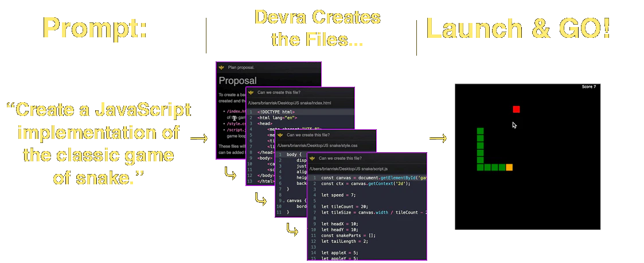Image resolution: width=644 pixels, height=263 pixels.
Task: Click the bee icon in the style.css dialog
Action: coord(280,136)
